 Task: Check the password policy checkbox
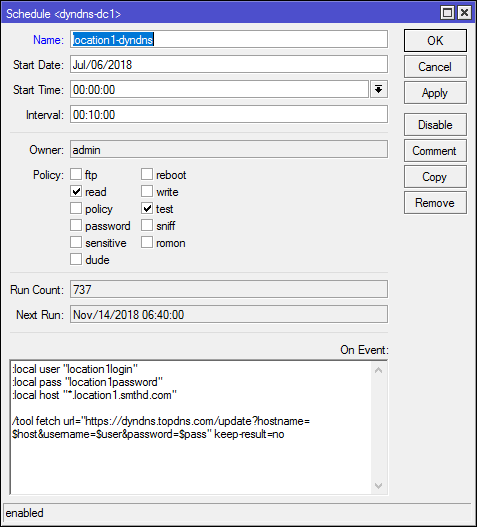point(76,225)
